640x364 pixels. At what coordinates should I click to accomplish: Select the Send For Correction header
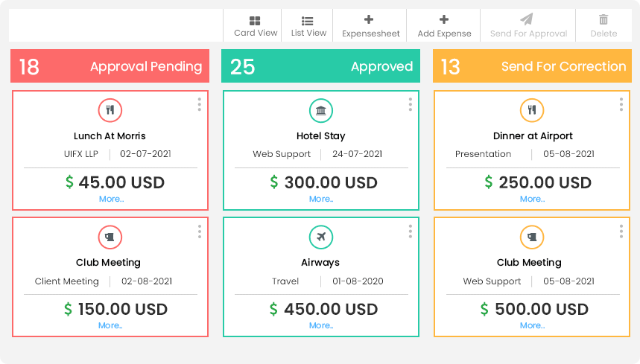click(x=532, y=66)
